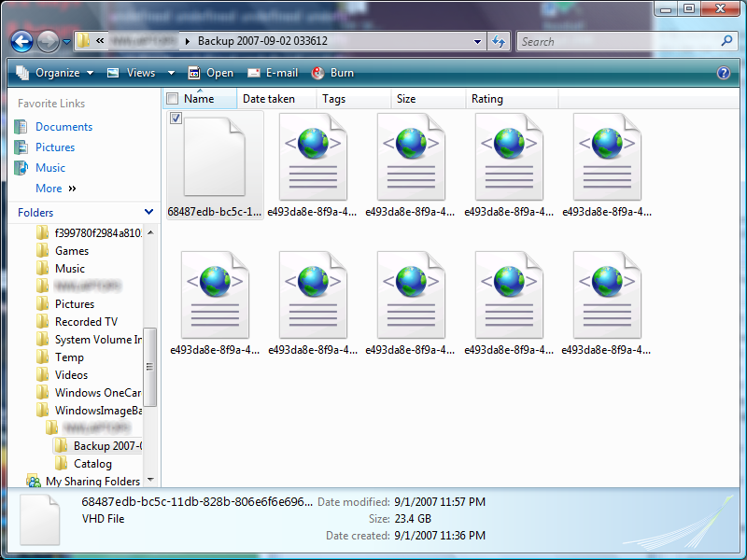
Task: Click the Refresh button beside address bar
Action: (499, 41)
